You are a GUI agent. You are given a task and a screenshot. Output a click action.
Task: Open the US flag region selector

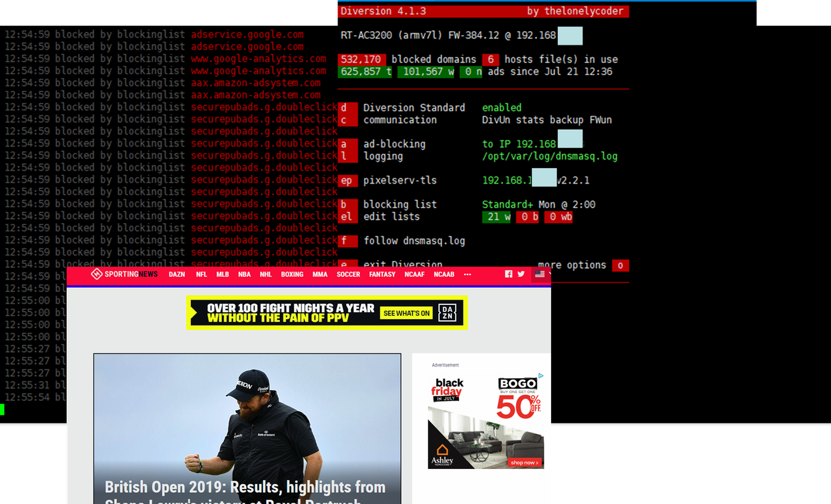(x=540, y=274)
